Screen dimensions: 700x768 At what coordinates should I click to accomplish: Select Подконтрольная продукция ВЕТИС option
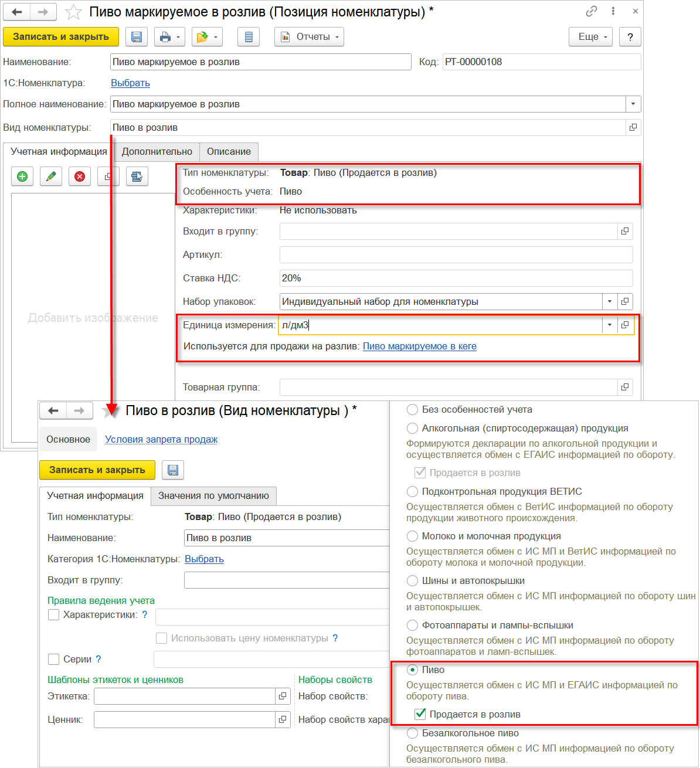pos(412,491)
